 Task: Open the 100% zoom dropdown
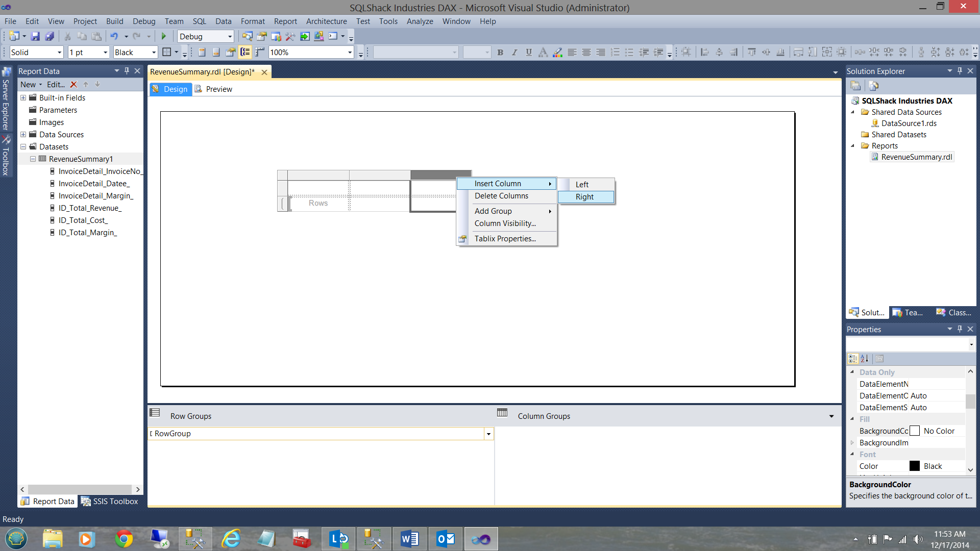pyautogui.click(x=350, y=53)
